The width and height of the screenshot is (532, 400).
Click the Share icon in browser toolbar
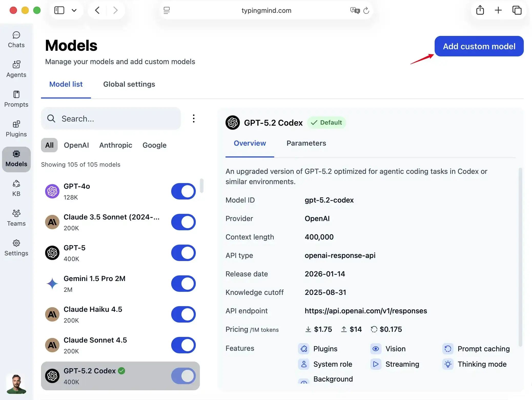[480, 10]
